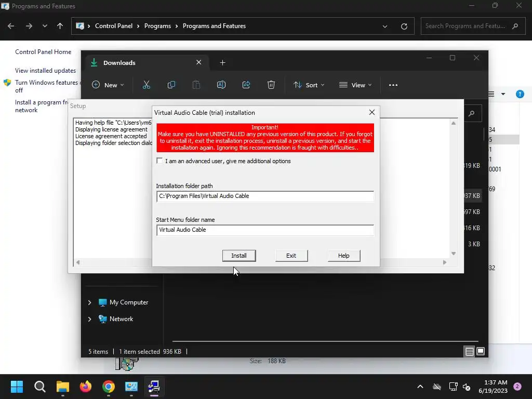Click the Rename icon in Downloads toolbar
532x399 pixels.
(221, 85)
